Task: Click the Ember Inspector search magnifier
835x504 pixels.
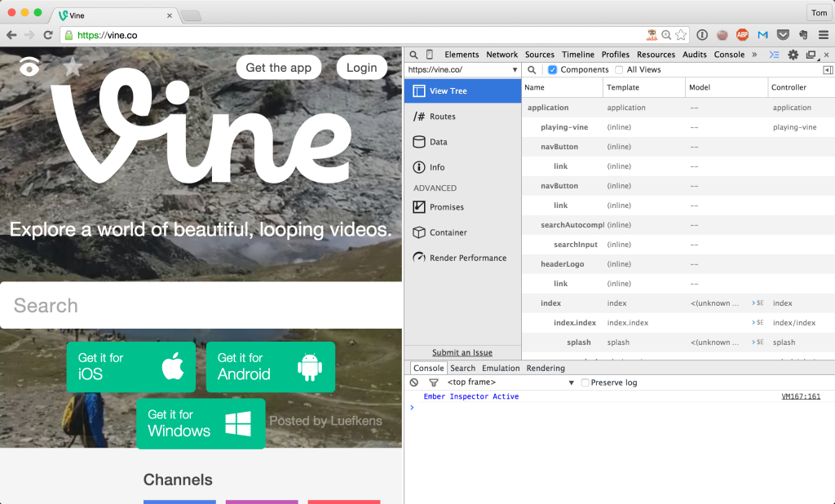Action: [532, 70]
